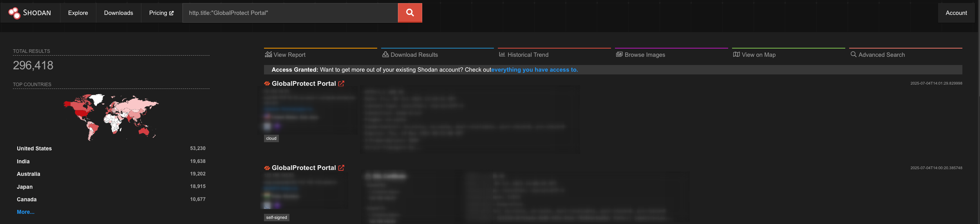This screenshot has width=980, height=224.
Task: Click Palo Alto icon beside second GlobalProtect Portal
Action: (x=267, y=168)
